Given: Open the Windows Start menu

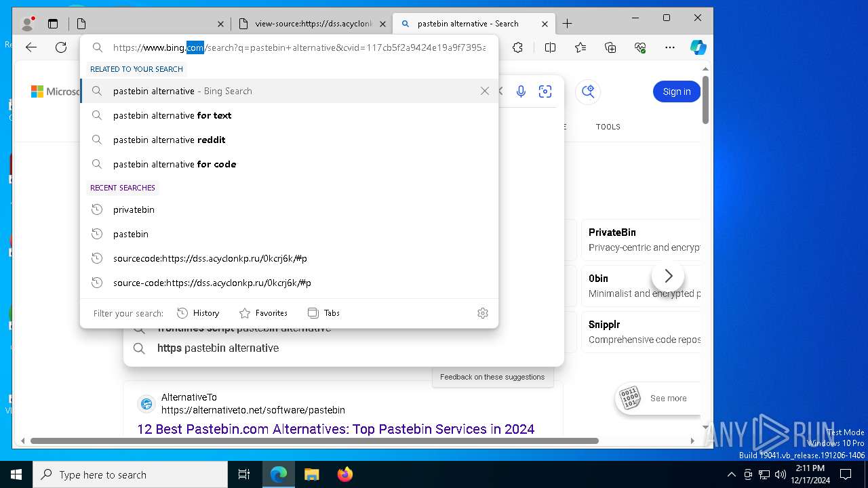Looking at the screenshot, I should [16, 474].
